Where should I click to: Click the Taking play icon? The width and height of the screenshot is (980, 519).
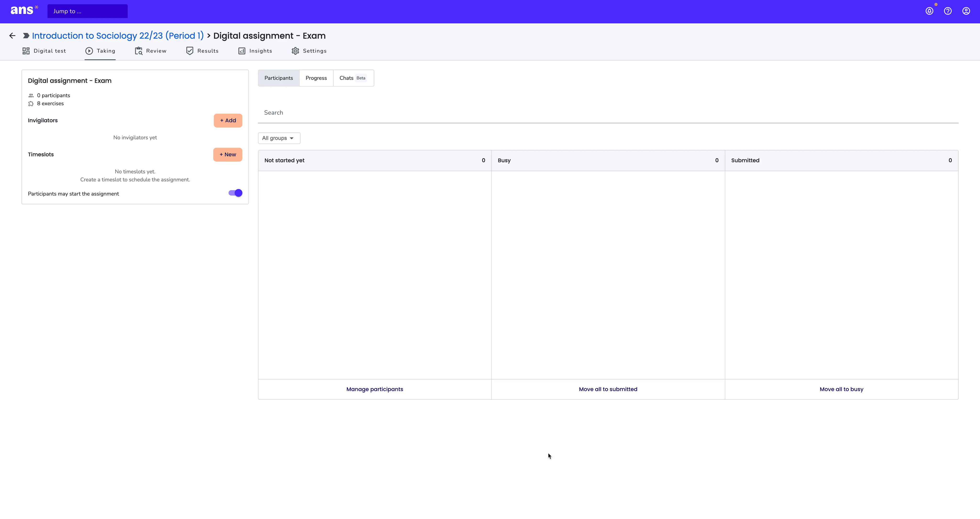89,51
